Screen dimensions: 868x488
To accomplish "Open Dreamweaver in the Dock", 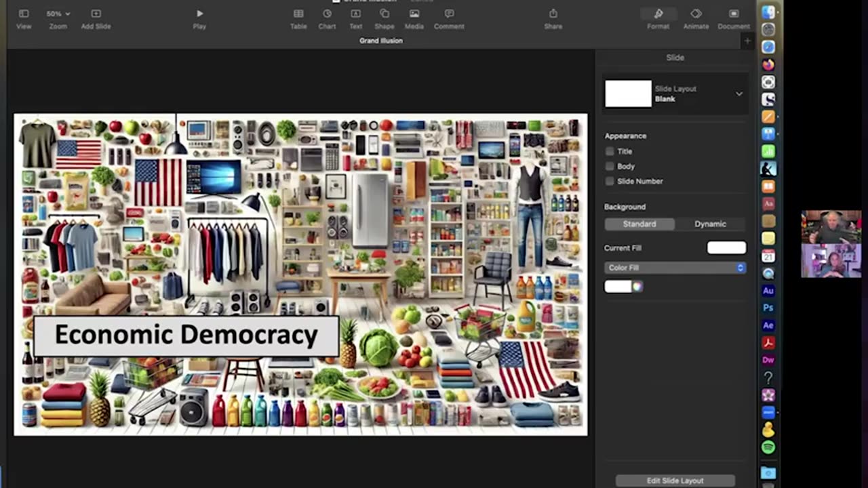I will click(768, 360).
